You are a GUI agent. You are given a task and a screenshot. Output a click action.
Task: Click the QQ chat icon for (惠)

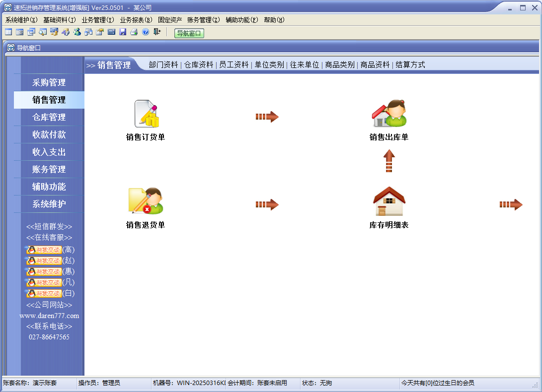[x=44, y=272]
